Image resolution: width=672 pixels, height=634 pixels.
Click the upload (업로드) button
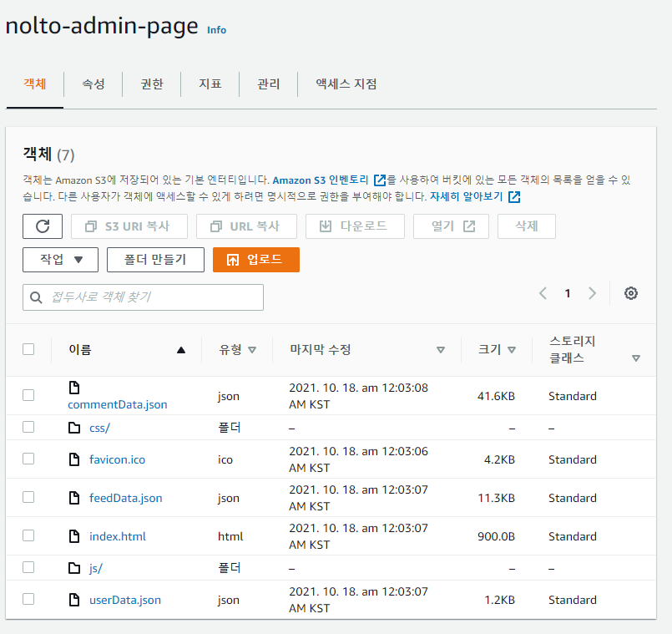tap(255, 260)
